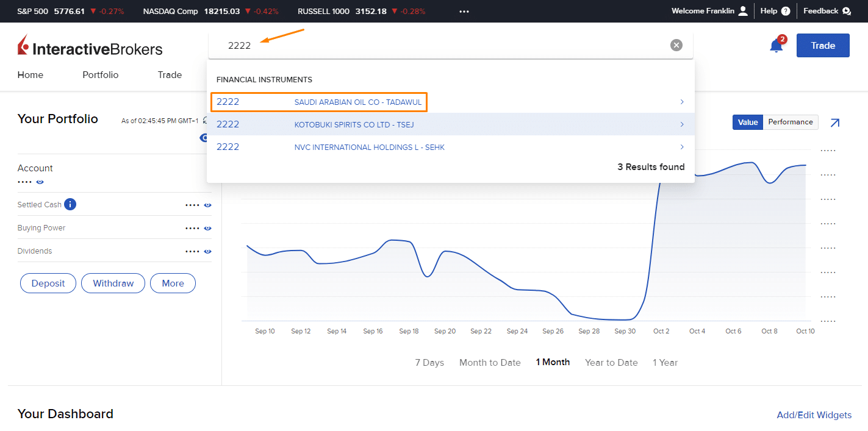Focus the search box containing 2222

450,45
